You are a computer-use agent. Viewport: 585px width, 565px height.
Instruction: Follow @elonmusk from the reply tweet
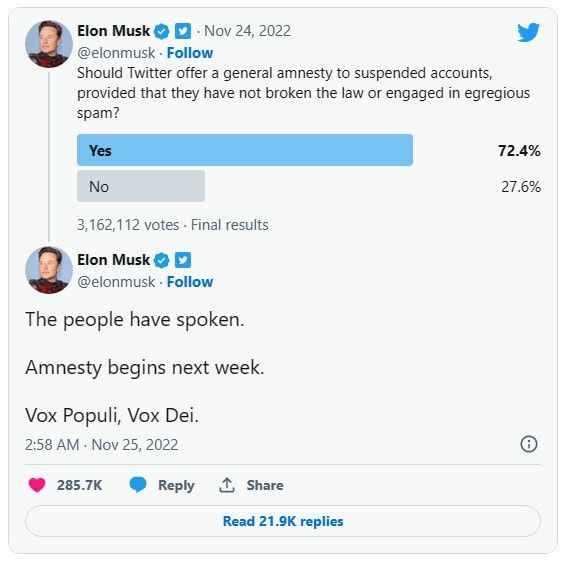pos(190,282)
